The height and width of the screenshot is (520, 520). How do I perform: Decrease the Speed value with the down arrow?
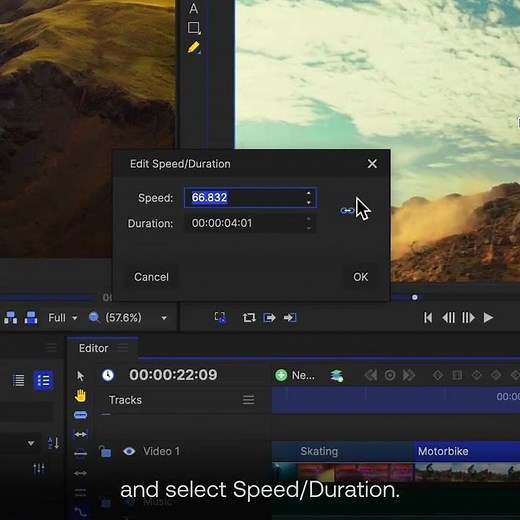pos(308,202)
